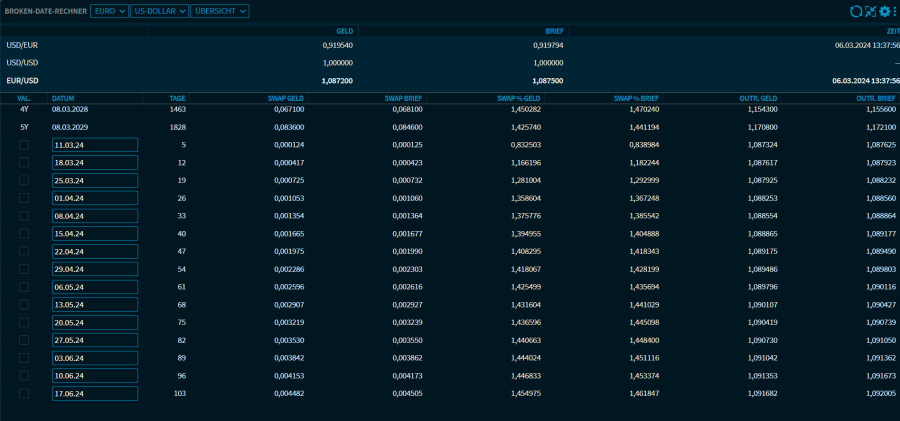Enable the checkbox beside 06.05.24
The image size is (900, 421).
point(24,287)
